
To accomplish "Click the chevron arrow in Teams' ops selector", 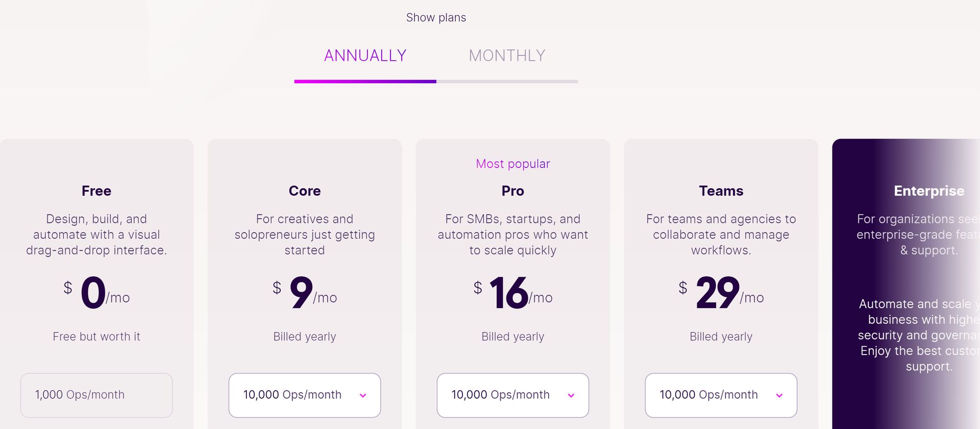I will 779,396.
